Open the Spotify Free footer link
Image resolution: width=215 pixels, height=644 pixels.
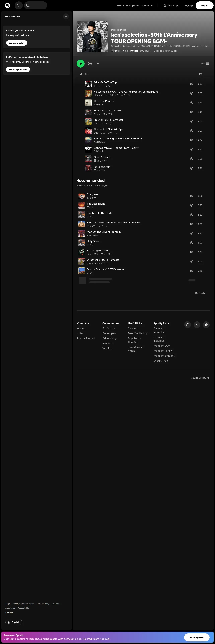click(x=161, y=361)
